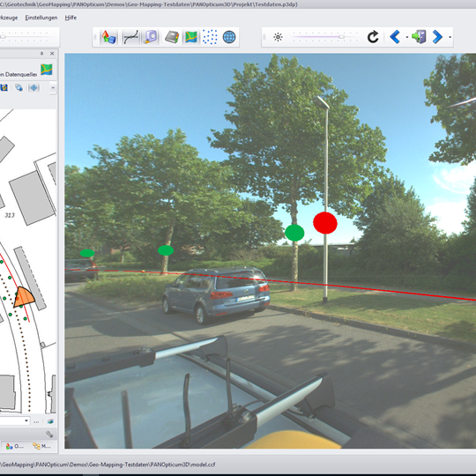Go to next panorama with right arrow
This screenshot has height=476, width=476.
point(437,37)
